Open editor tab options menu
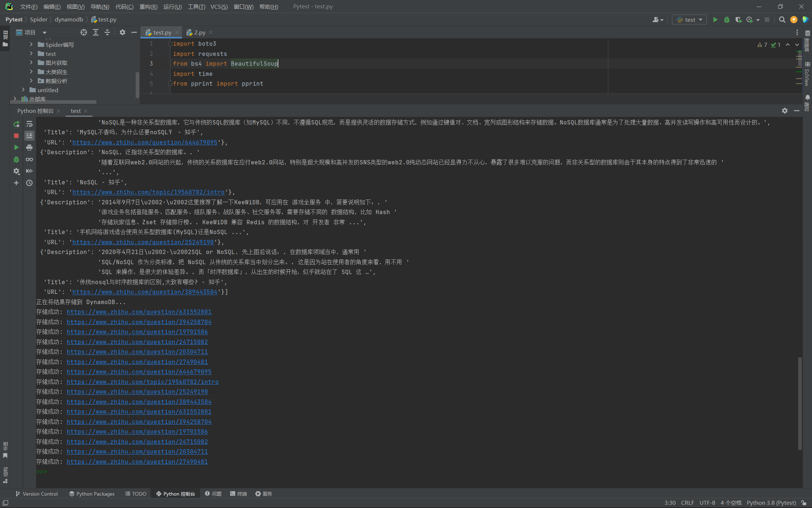Screen dimensions: 812x508 (797, 32)
